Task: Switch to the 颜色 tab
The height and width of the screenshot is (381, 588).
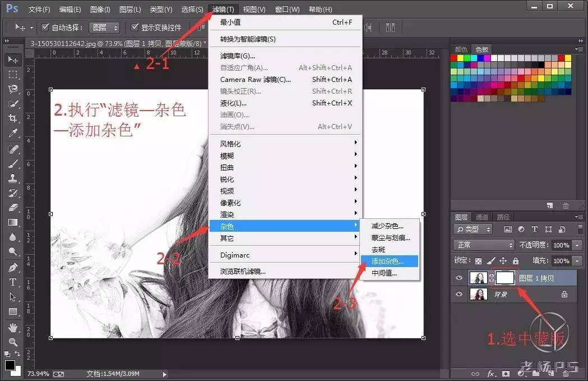Action: pos(461,49)
